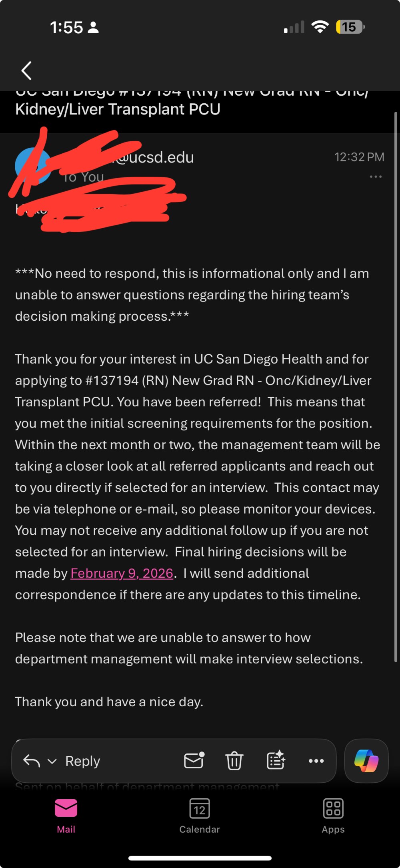400x868 pixels.
Task: Open the Copilot colorful icon button
Action: 366,761
